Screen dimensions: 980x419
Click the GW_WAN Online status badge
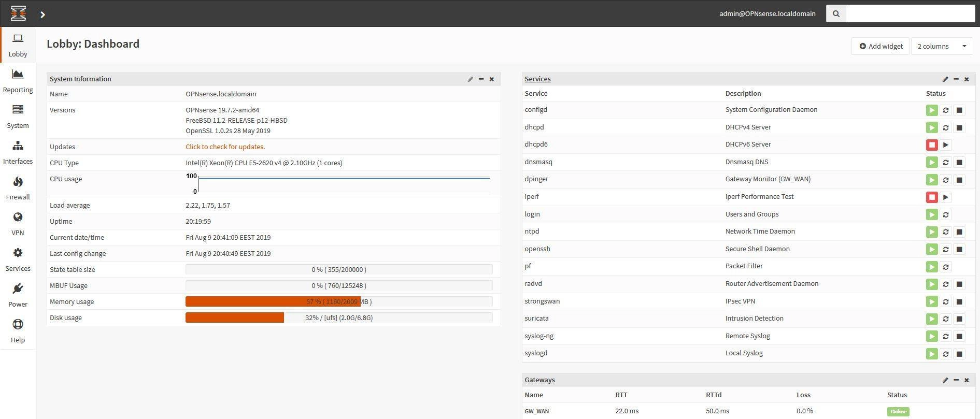[x=898, y=412]
